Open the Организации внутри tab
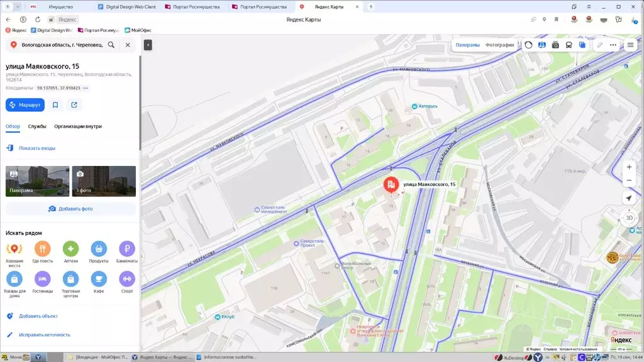The width and height of the screenshot is (644, 362). [78, 126]
